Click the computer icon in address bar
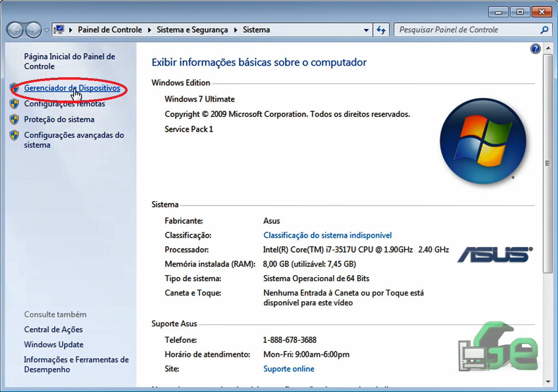558x392 pixels. (59, 29)
